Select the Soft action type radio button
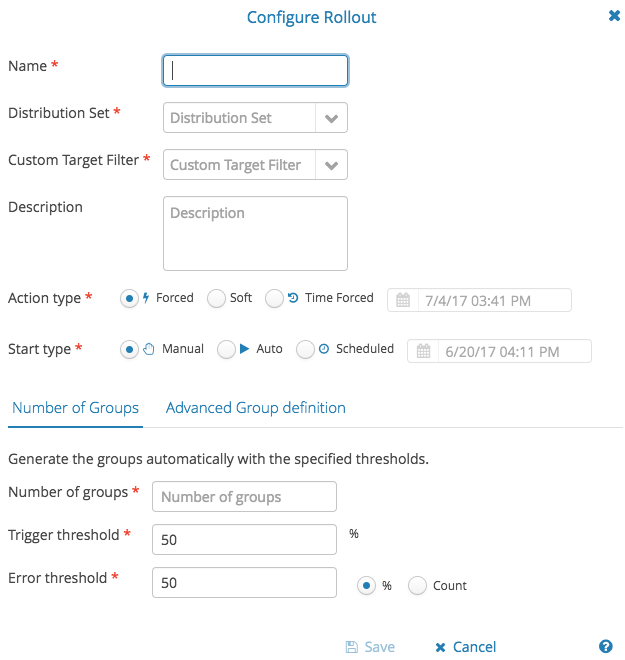 (216, 299)
